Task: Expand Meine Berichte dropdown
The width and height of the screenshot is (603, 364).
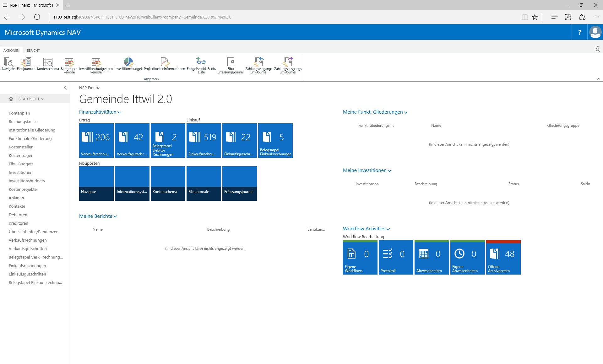Action: (98, 216)
